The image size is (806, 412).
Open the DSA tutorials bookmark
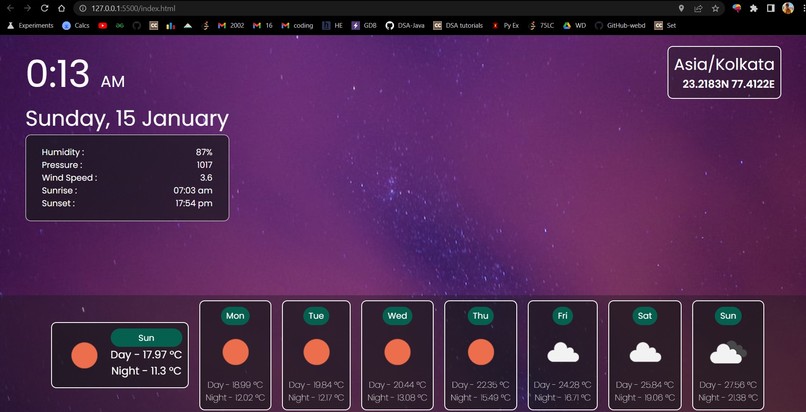point(458,25)
